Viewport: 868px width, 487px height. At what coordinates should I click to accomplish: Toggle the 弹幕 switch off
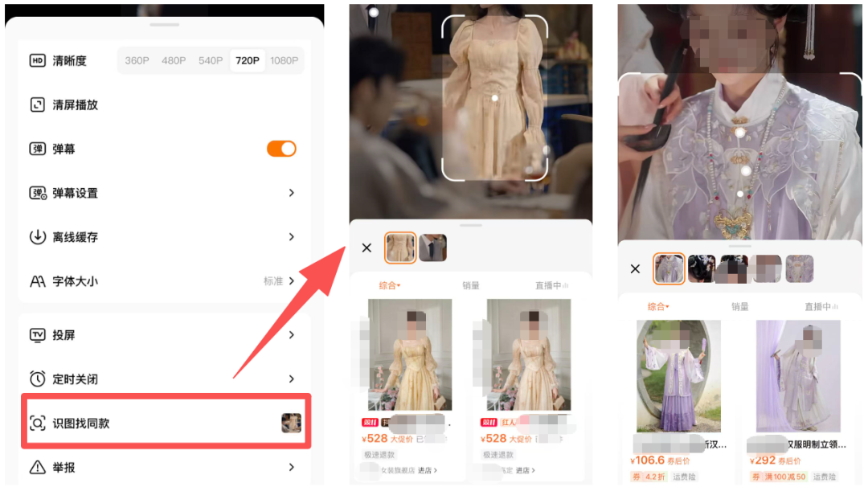pyautogui.click(x=281, y=149)
